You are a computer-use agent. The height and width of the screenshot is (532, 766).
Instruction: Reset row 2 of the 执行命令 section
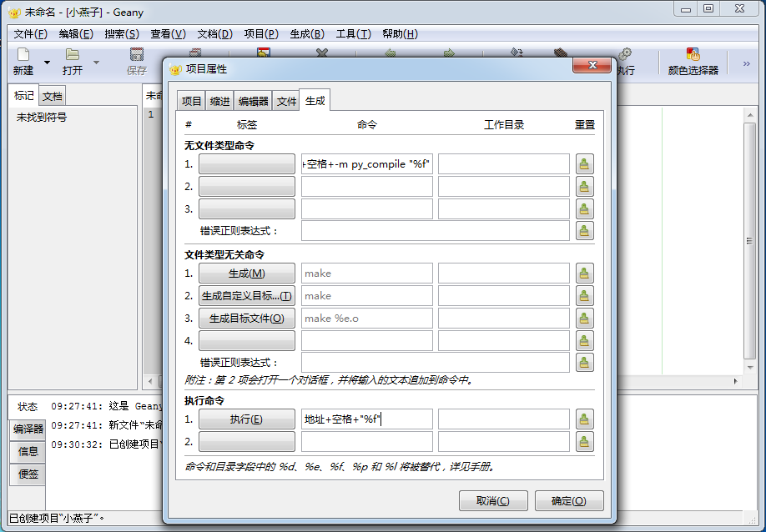tap(584, 442)
